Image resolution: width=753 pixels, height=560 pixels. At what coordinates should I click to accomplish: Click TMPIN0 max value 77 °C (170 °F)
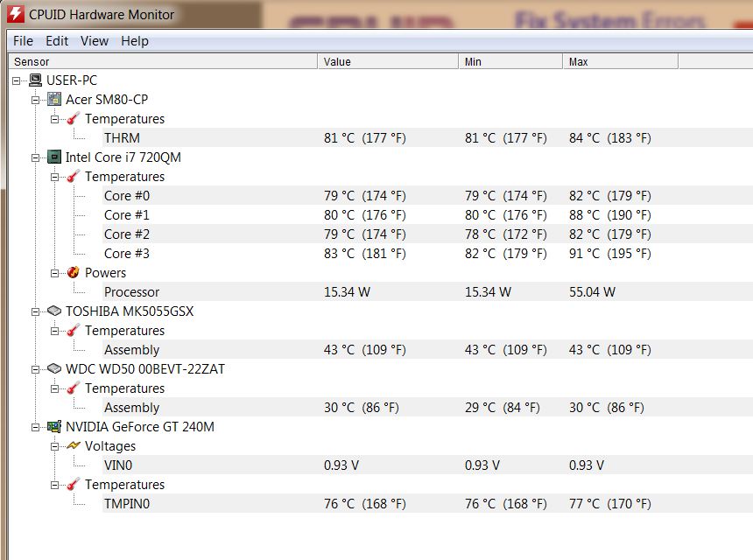(x=610, y=504)
